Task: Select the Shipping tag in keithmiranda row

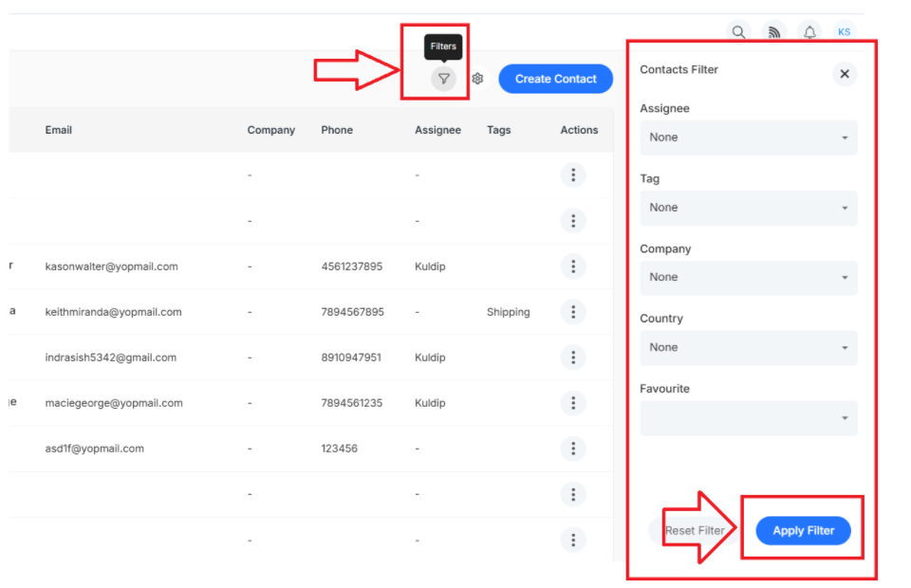Action: tap(509, 312)
